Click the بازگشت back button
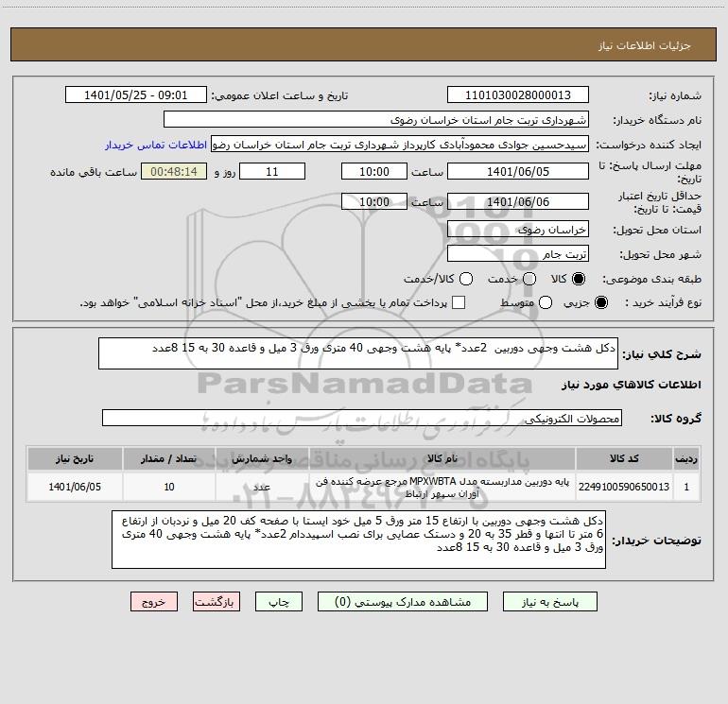728x704 pixels. (x=217, y=602)
